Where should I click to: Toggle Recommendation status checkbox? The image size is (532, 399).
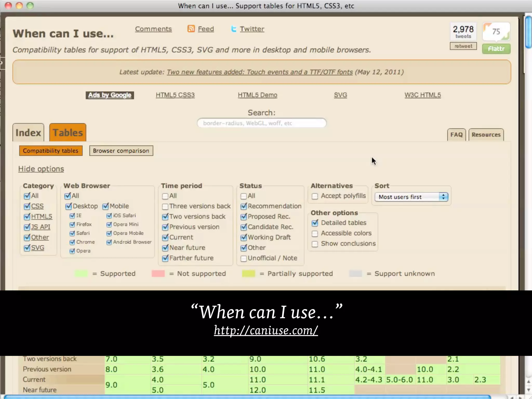[x=243, y=206]
